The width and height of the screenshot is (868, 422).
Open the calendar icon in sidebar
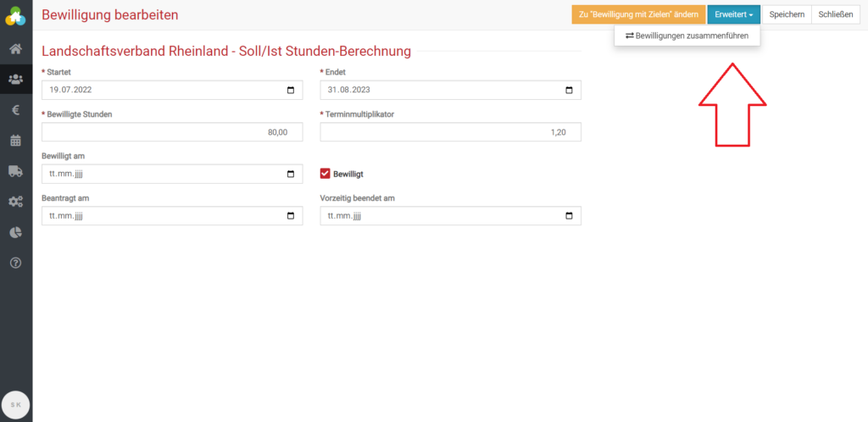click(15, 140)
